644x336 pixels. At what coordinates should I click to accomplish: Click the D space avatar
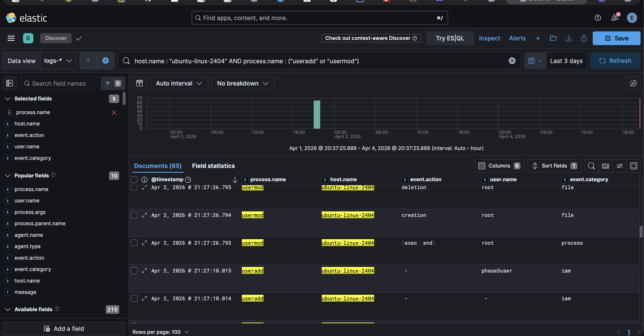click(x=28, y=38)
